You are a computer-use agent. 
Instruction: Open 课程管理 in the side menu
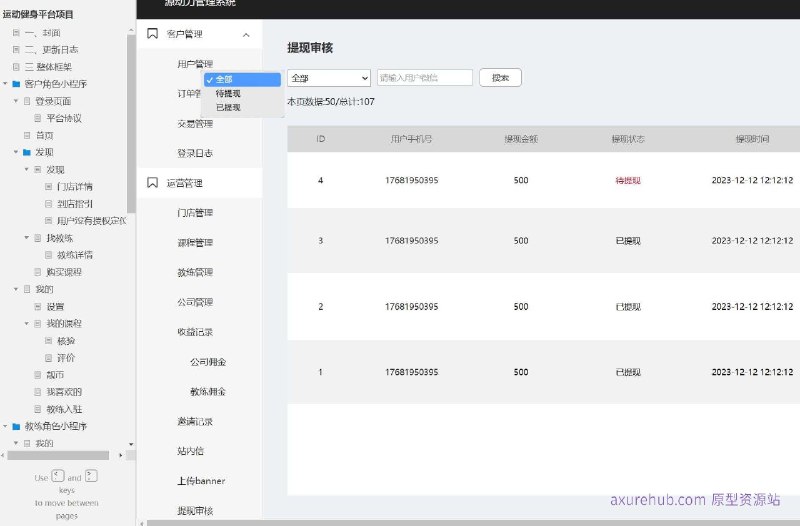tap(195, 242)
